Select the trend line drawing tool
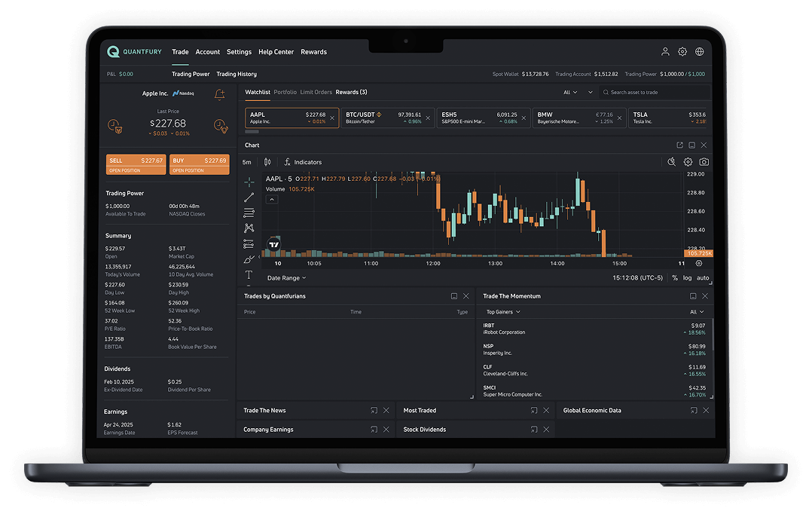The height and width of the screenshot is (511, 812). tap(249, 197)
